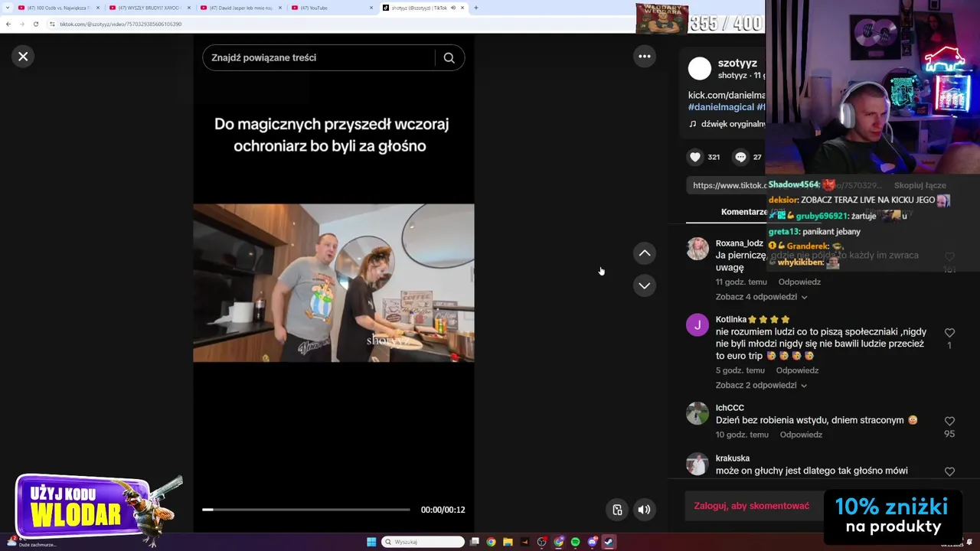Image resolution: width=980 pixels, height=551 pixels.
Task: Close the plain YouTube browser tab
Action: (x=371, y=8)
